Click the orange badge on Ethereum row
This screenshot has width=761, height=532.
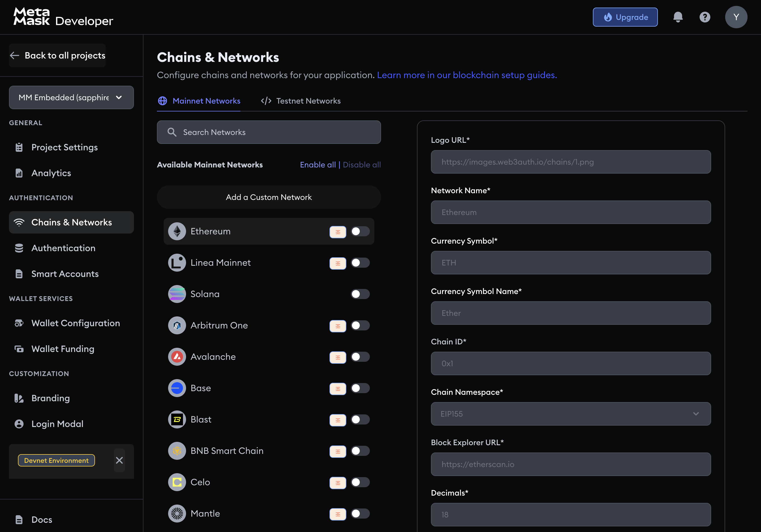tap(338, 232)
